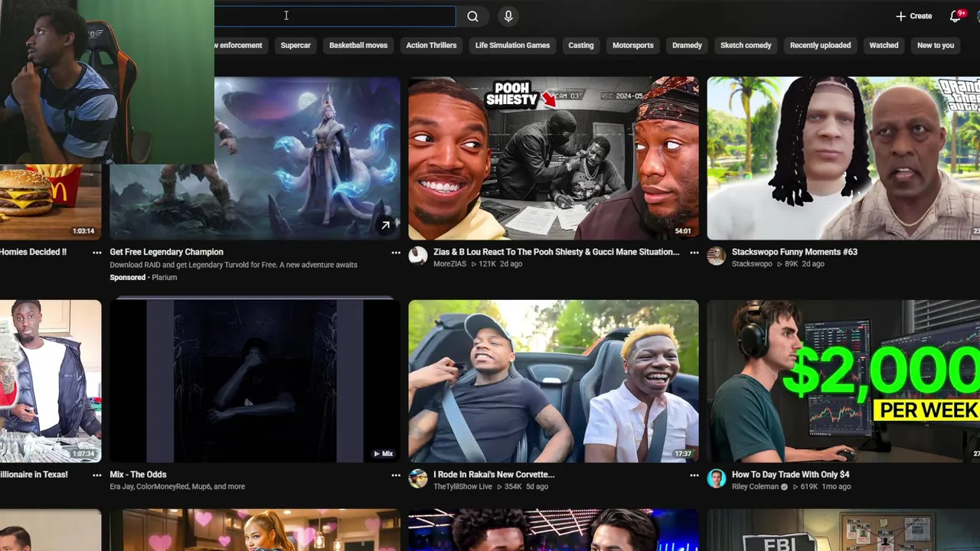Screen dimensions: 980x551
Task: Select the Recently uploaded chip
Action: [820, 45]
